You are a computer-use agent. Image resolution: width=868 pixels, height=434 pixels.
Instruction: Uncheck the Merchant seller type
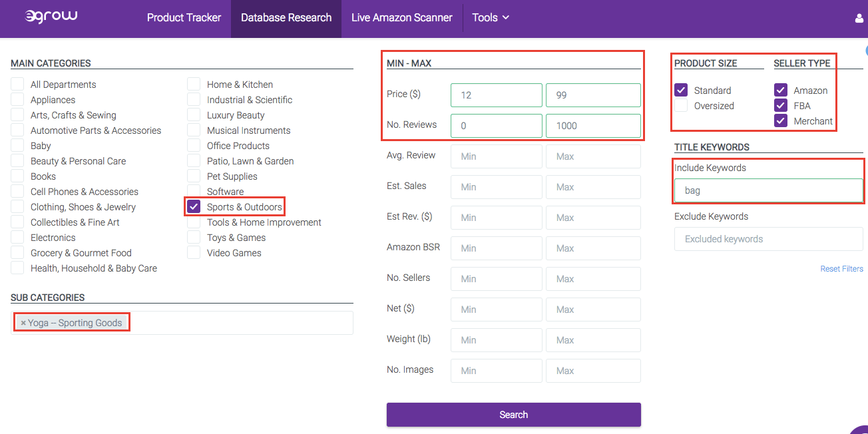tap(780, 121)
